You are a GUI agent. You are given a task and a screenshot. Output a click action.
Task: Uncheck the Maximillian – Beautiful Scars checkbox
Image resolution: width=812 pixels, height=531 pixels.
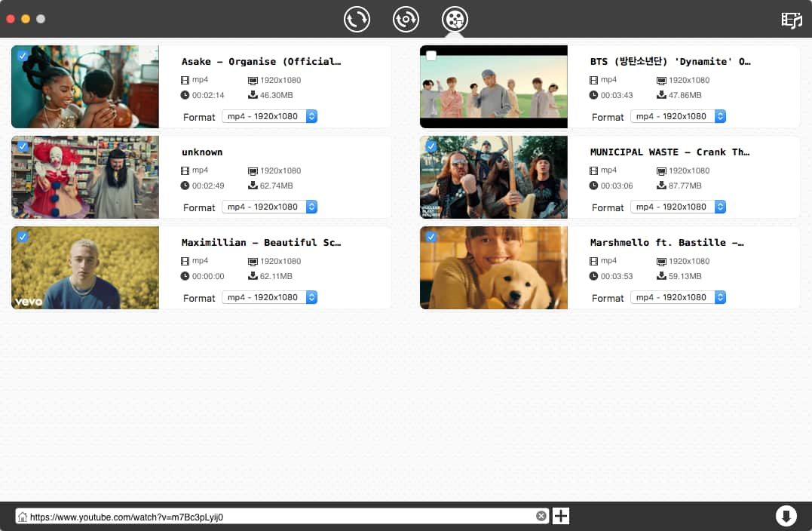point(23,237)
